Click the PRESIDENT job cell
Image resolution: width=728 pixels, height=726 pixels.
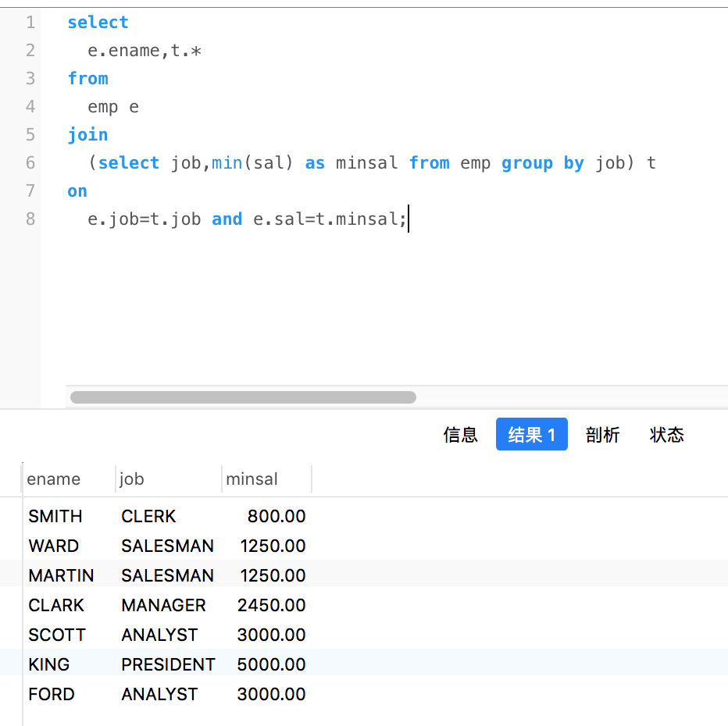point(168,665)
